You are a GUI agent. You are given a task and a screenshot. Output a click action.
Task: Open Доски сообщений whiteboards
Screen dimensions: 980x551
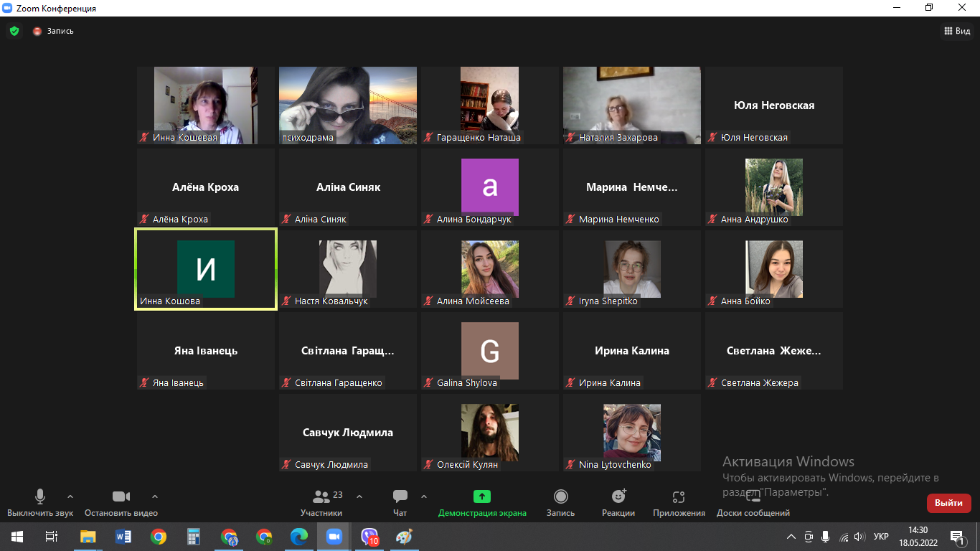(753, 501)
